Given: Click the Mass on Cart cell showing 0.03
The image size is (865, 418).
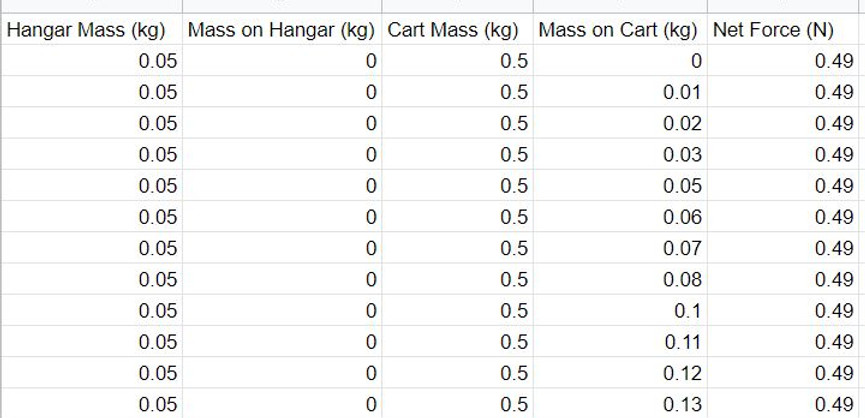Looking at the screenshot, I should tap(620, 154).
